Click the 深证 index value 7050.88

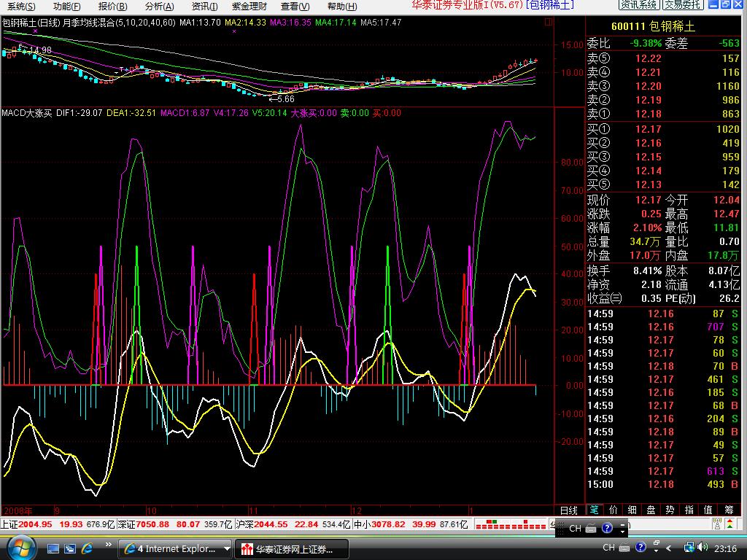[x=152, y=524]
